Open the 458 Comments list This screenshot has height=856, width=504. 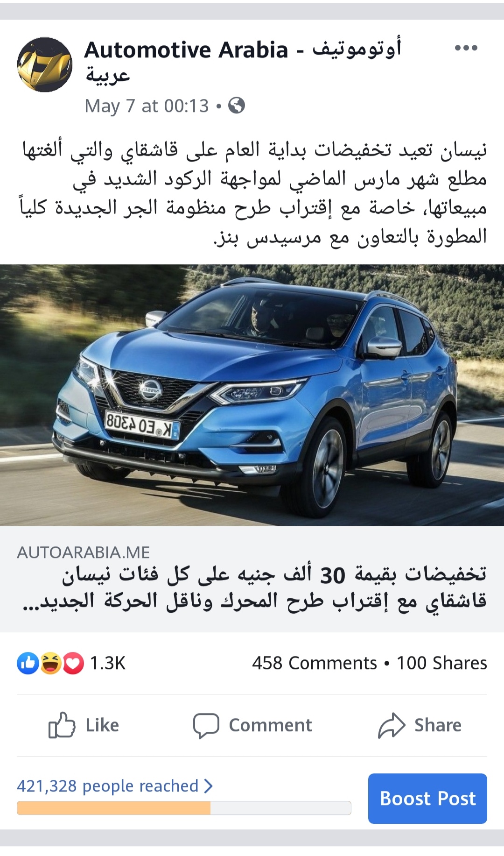(x=314, y=663)
